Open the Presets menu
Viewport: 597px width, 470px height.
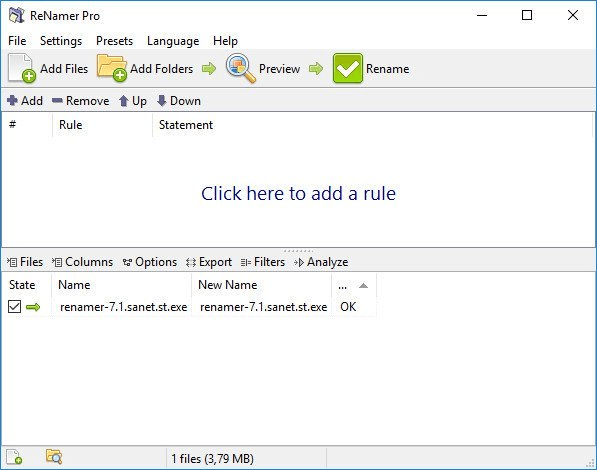point(114,41)
